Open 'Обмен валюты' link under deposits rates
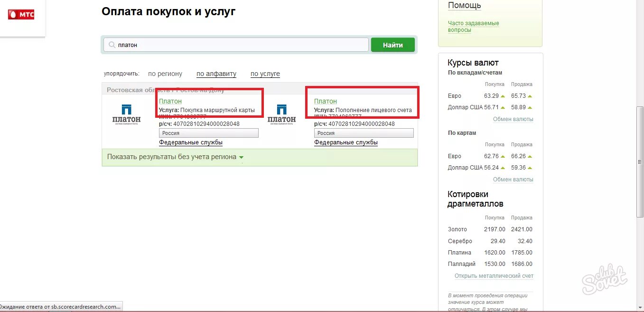644x312 pixels. [513, 119]
